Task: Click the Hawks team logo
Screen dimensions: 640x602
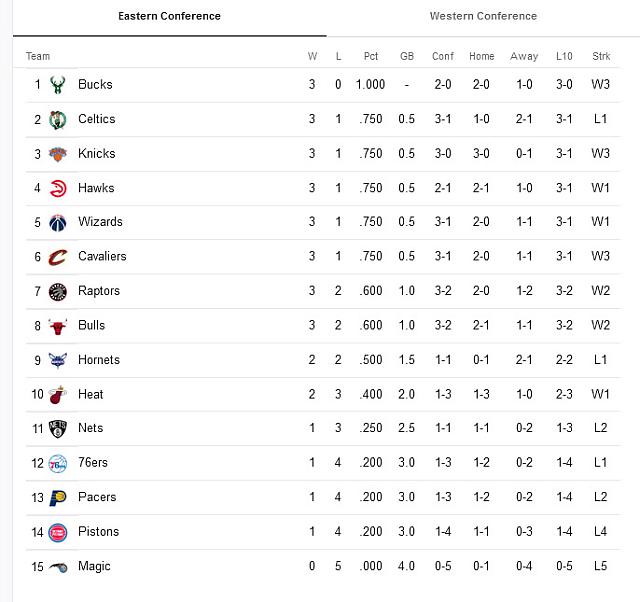Action: coord(57,188)
